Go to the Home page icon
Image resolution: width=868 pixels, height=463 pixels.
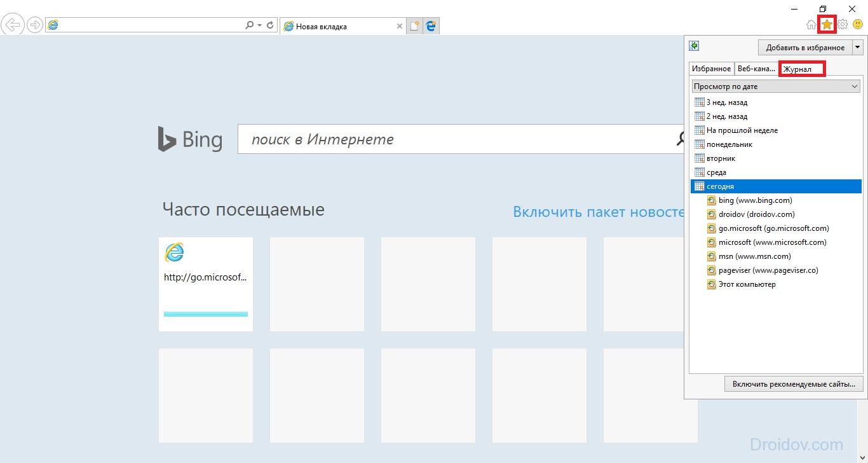pyautogui.click(x=811, y=25)
